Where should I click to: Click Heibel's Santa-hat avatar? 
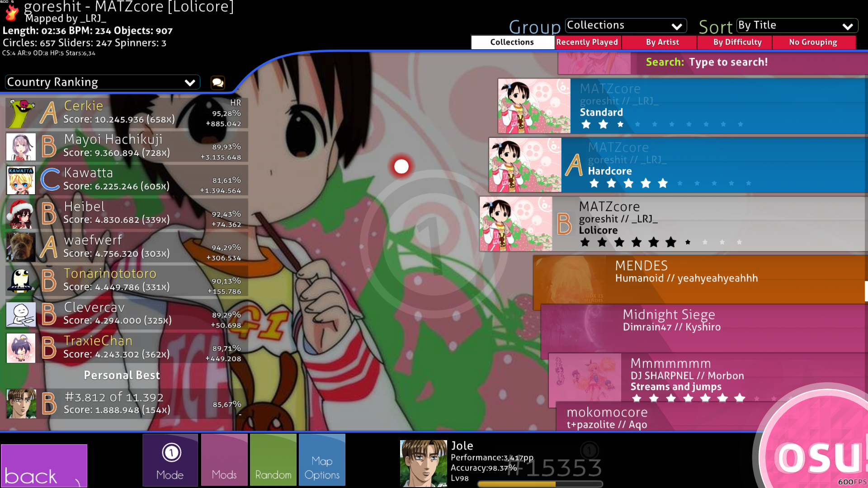click(x=21, y=214)
